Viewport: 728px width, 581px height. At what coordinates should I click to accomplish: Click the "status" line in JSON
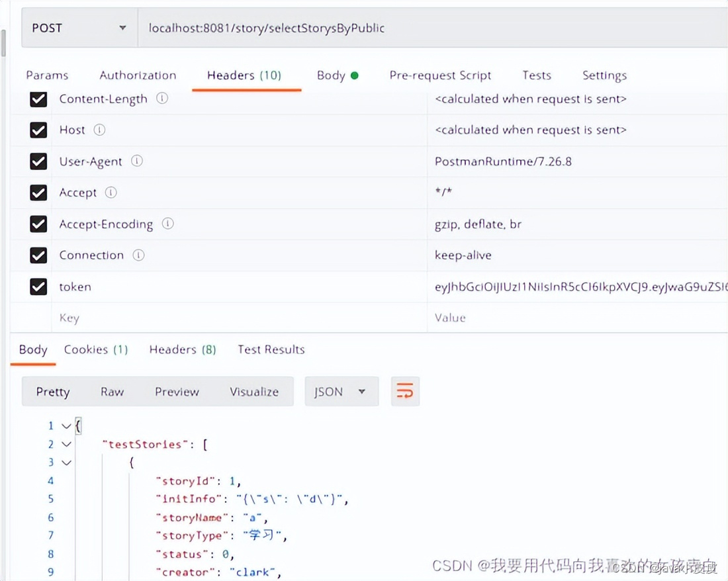point(195,554)
